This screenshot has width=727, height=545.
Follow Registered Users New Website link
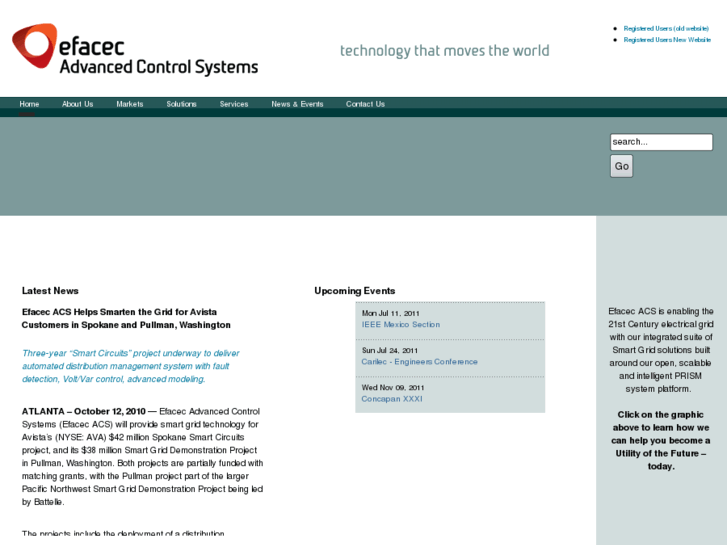(x=667, y=39)
